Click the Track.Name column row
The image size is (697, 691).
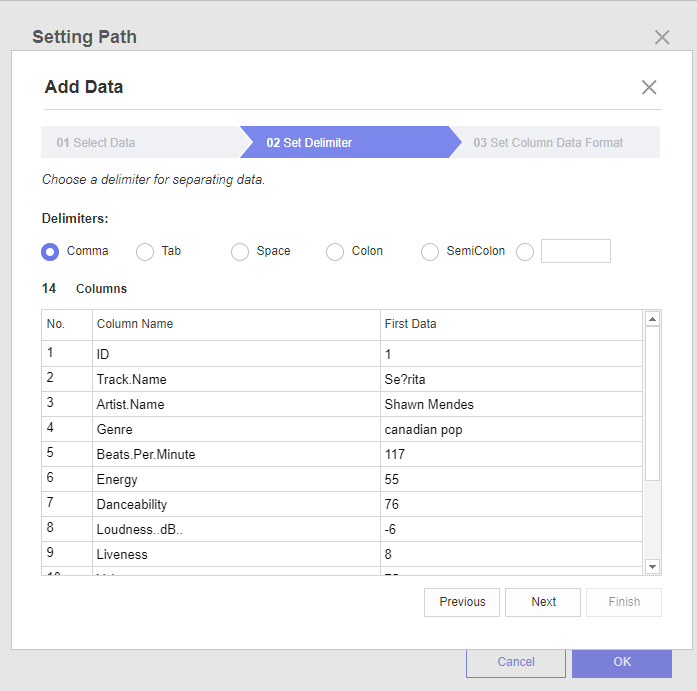(237, 379)
